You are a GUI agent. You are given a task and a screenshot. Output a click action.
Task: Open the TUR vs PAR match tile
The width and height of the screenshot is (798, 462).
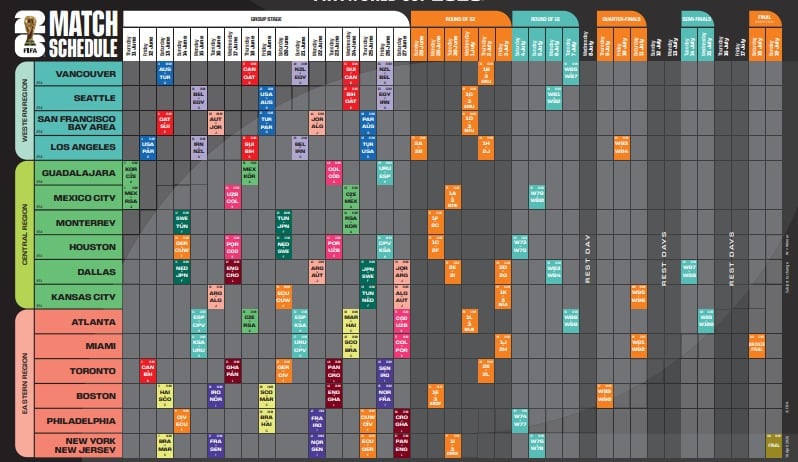(266, 123)
